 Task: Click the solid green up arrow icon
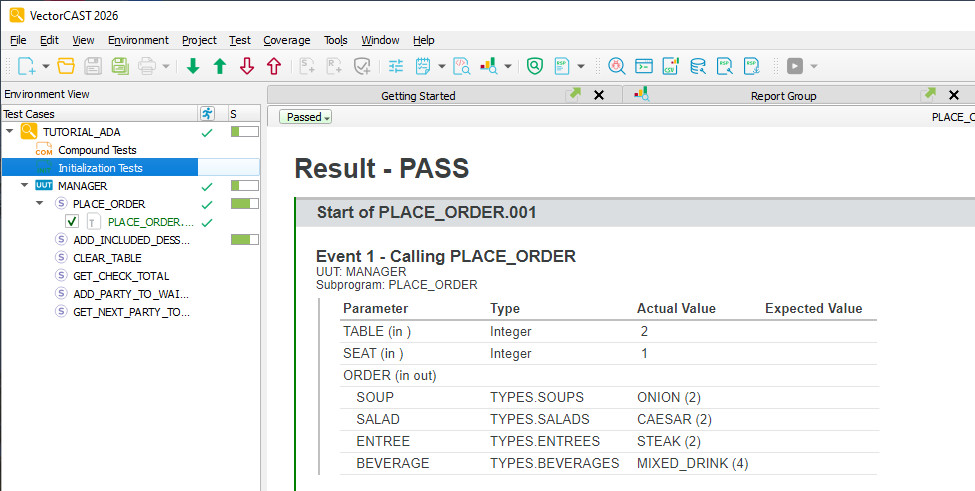[x=219, y=66]
